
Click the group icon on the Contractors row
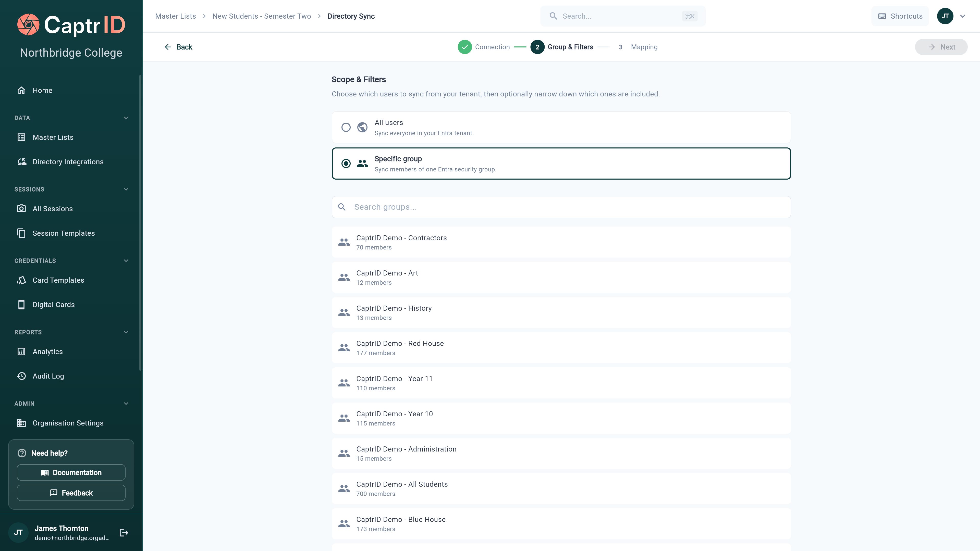click(344, 242)
